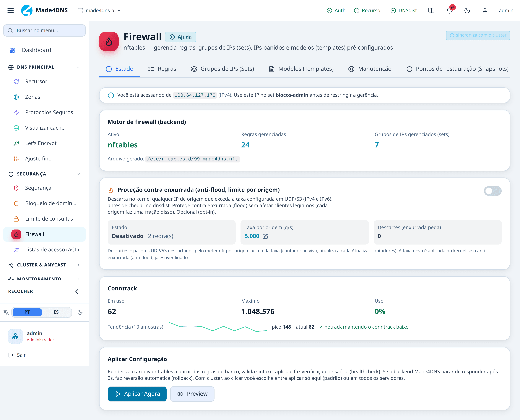The width and height of the screenshot is (520, 420).
Task: Open the notifications bell icon
Action: (449, 10)
